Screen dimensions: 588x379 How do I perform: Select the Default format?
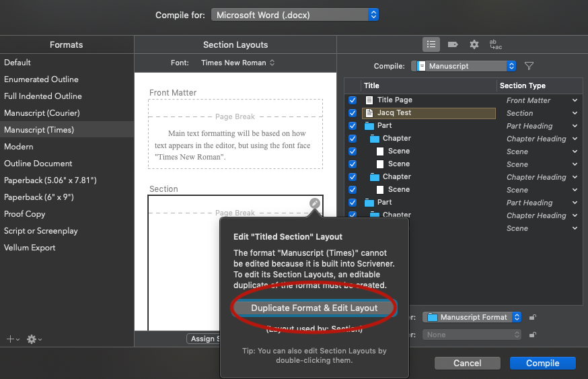pyautogui.click(x=67, y=63)
